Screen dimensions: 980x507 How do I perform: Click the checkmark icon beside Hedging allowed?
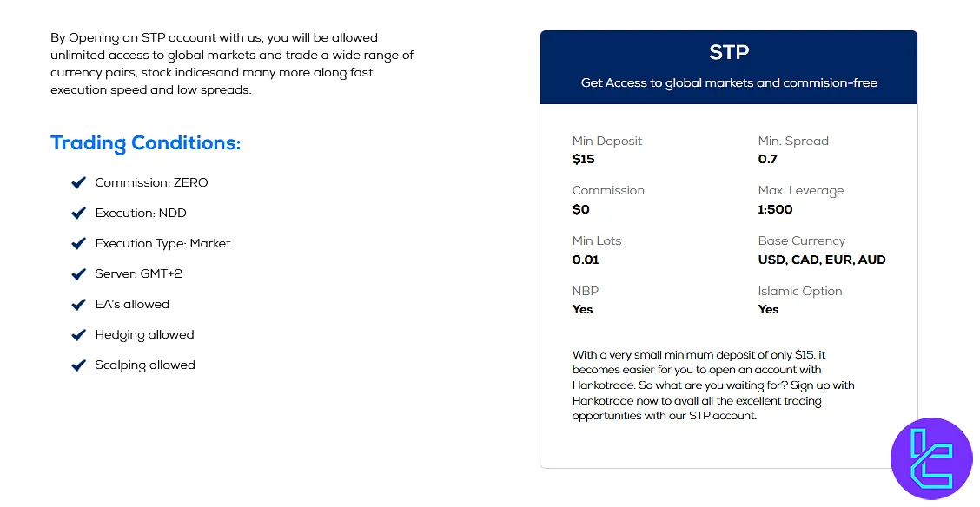tap(78, 334)
